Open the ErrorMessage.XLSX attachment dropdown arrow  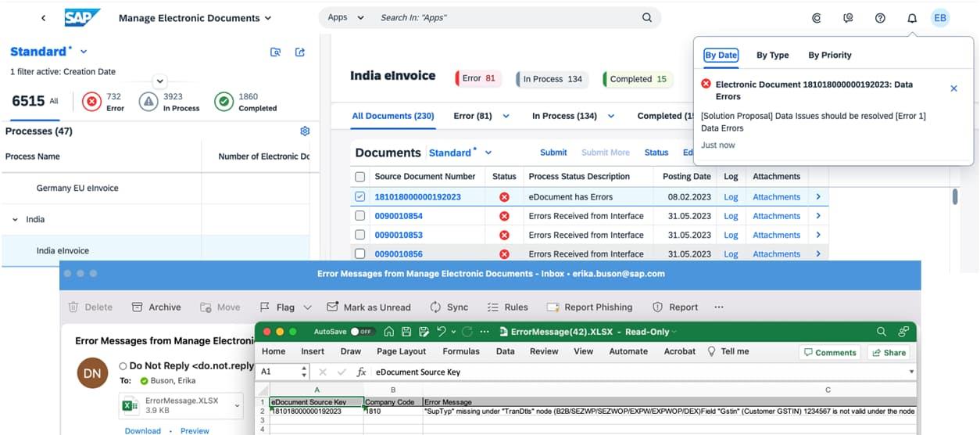(237, 406)
